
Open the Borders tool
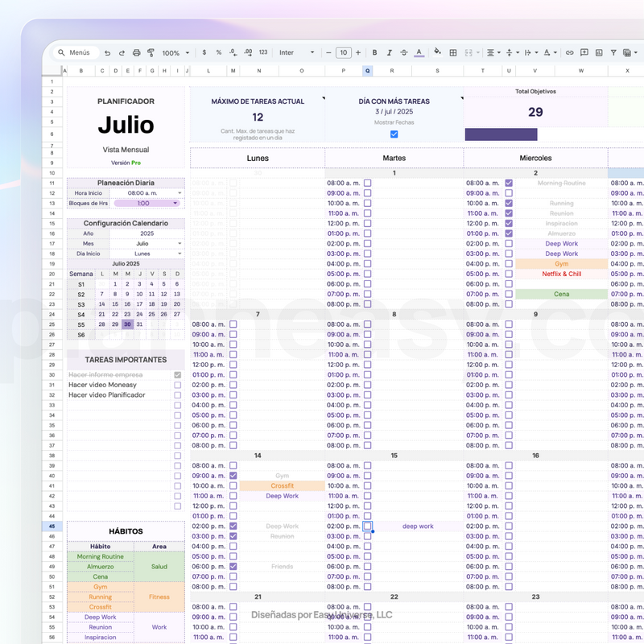[x=453, y=53]
